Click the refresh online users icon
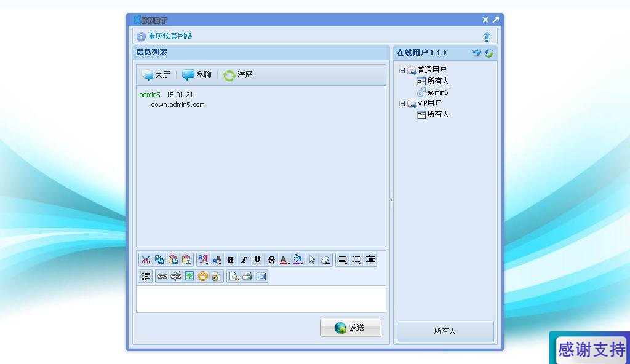The height and width of the screenshot is (364, 630). pyautogui.click(x=489, y=53)
